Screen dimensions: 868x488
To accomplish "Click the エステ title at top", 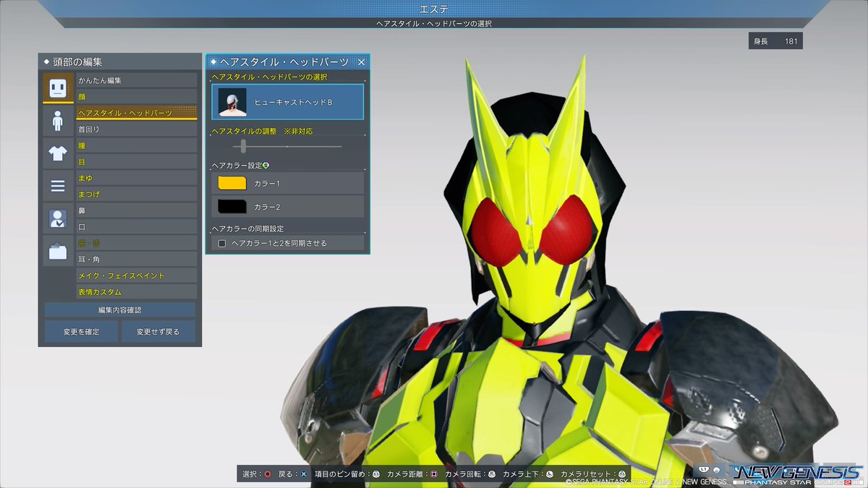I will tap(434, 9).
